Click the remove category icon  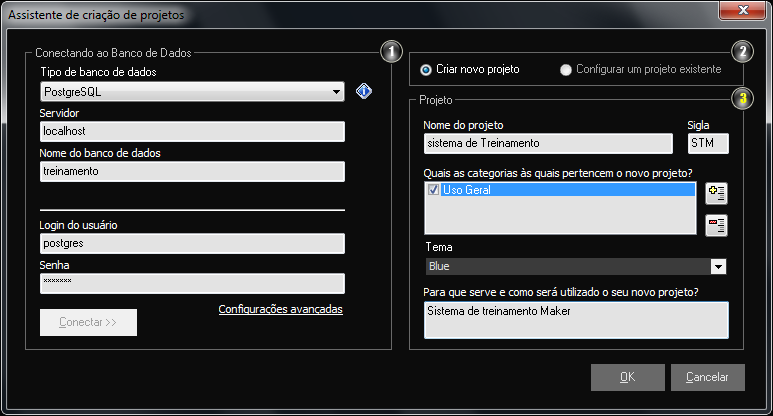[x=716, y=225]
